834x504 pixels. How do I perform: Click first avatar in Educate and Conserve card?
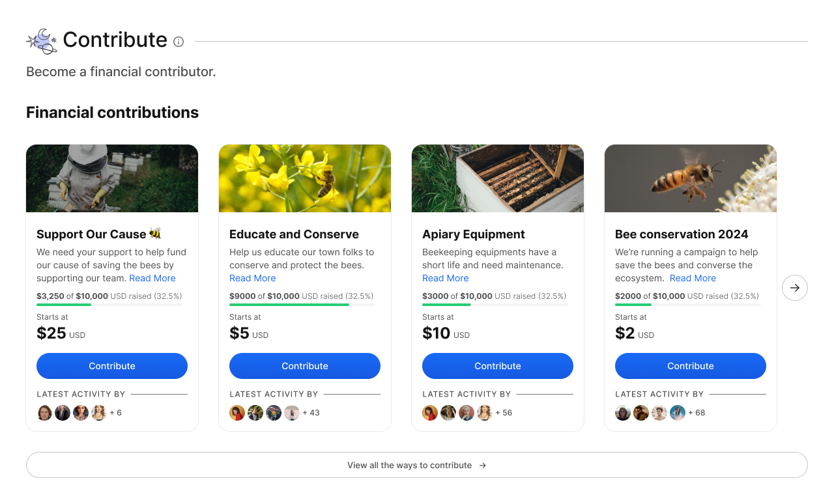tap(237, 413)
